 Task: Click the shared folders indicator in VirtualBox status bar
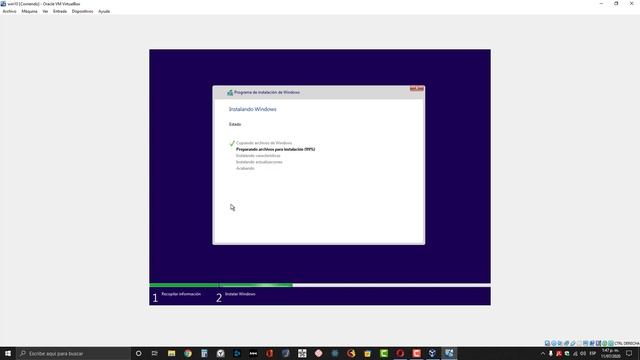579,343
